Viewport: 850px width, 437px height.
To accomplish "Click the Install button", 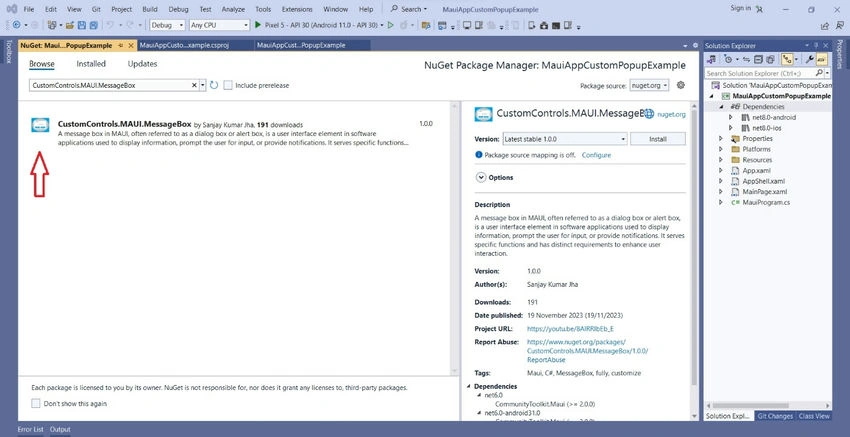I will 658,139.
